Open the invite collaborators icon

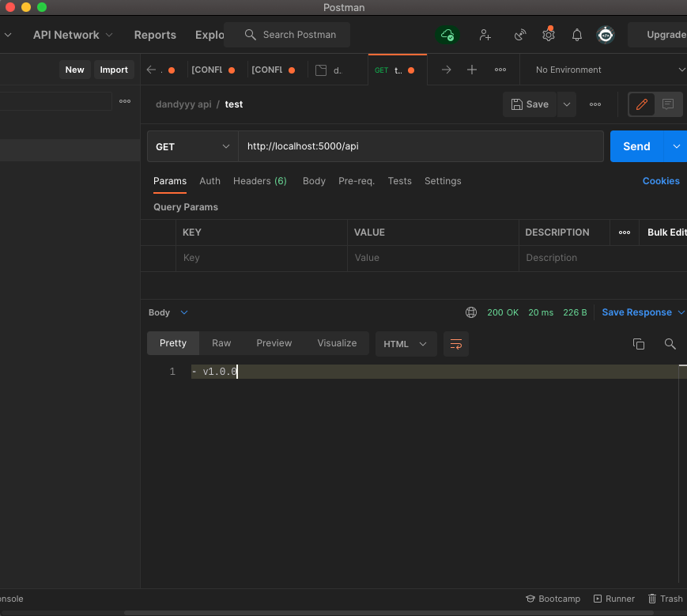(x=485, y=35)
